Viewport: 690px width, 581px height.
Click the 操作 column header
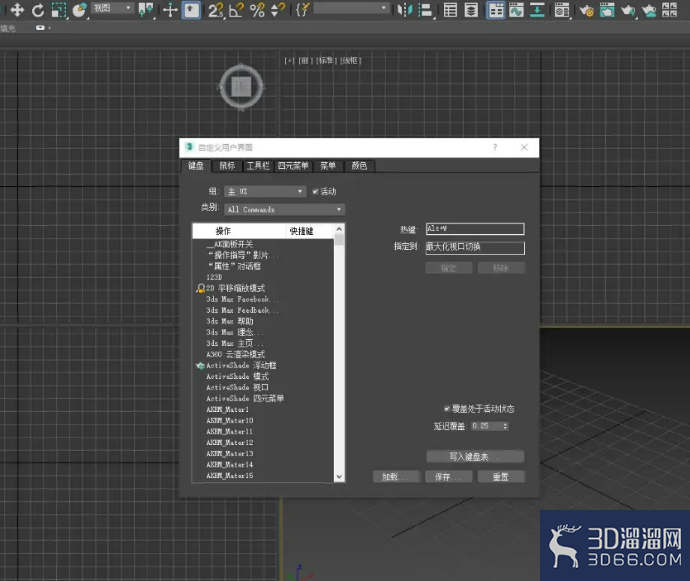(240, 231)
